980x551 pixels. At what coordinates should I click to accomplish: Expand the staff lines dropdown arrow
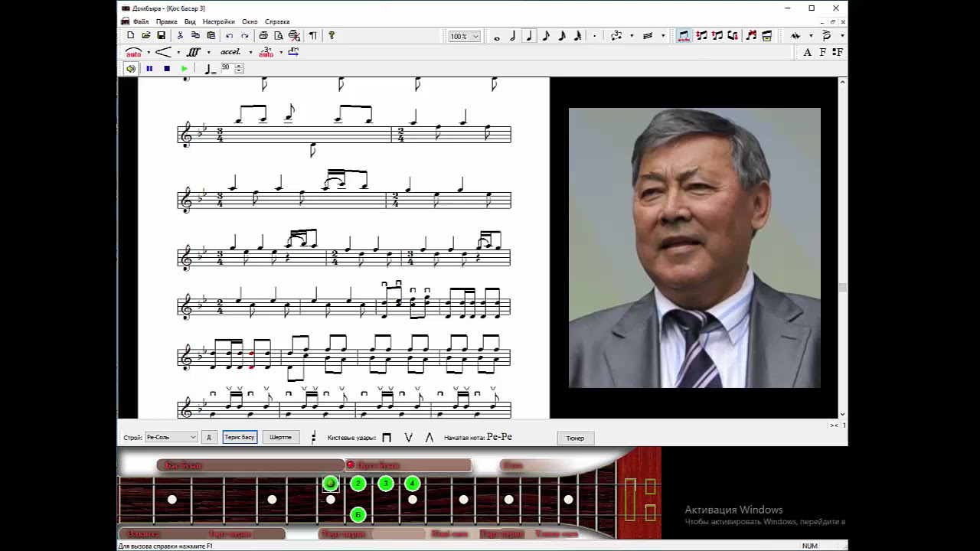coord(662,36)
